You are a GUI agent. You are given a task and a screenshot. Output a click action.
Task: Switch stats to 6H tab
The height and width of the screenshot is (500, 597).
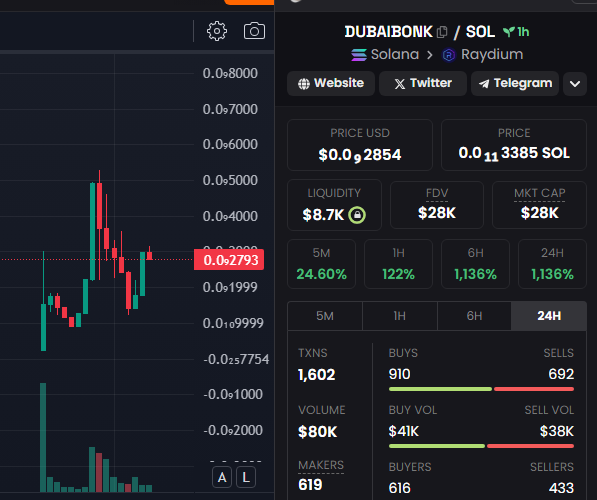474,316
